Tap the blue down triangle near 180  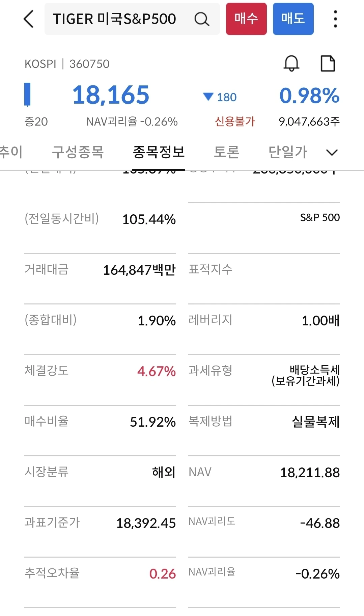coord(208,97)
